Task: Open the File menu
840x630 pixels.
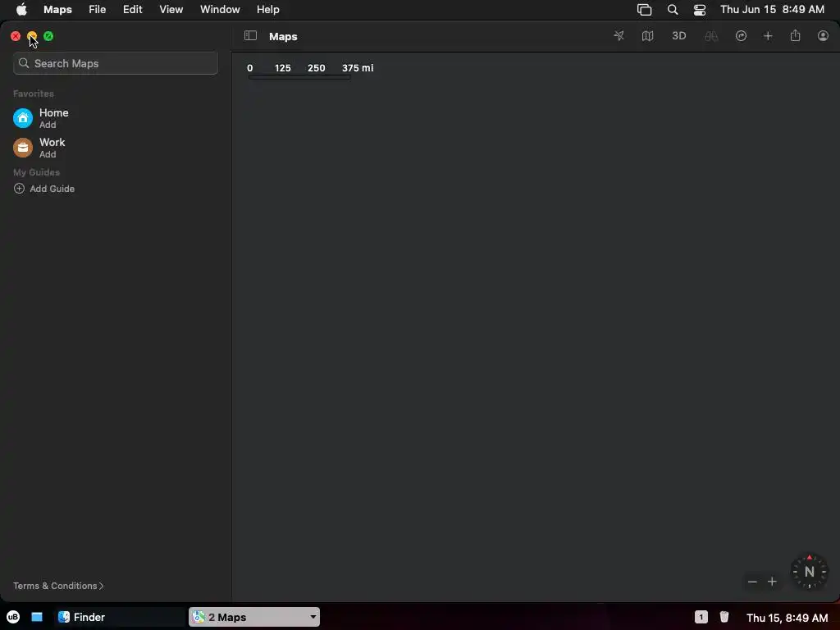Action: click(97, 10)
